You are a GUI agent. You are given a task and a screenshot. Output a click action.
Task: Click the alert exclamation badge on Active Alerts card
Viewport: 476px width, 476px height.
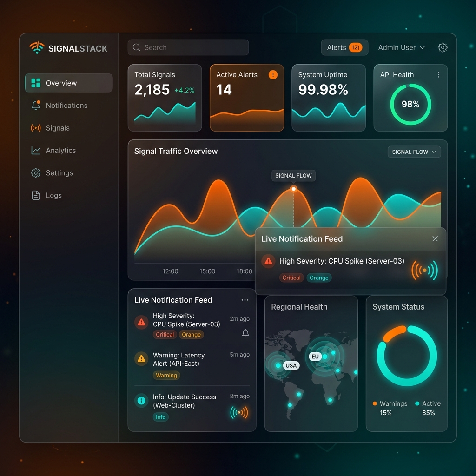point(273,74)
